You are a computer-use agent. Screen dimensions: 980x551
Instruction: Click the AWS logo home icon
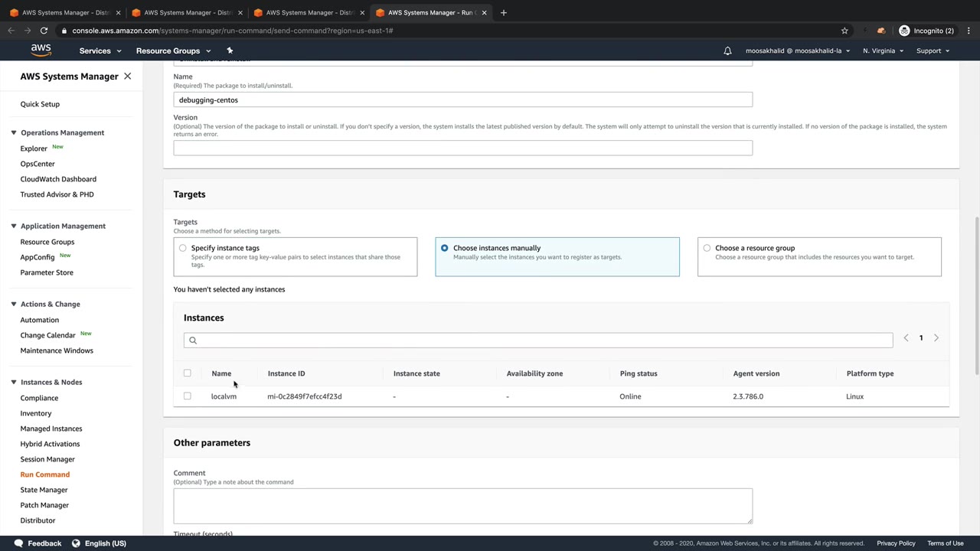tap(41, 51)
